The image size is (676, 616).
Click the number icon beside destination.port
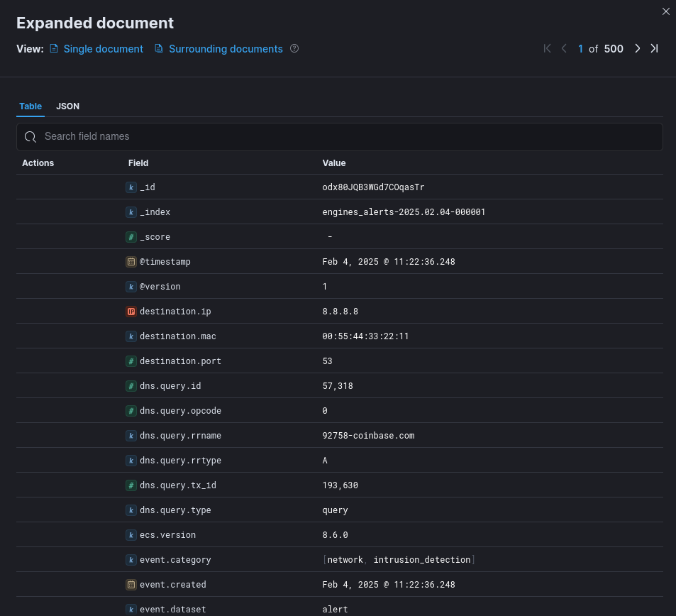tap(131, 361)
